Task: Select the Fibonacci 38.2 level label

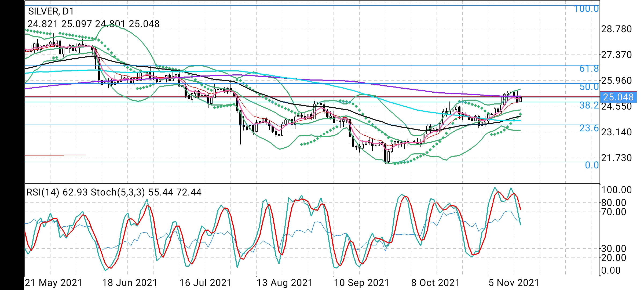Action: [589, 106]
